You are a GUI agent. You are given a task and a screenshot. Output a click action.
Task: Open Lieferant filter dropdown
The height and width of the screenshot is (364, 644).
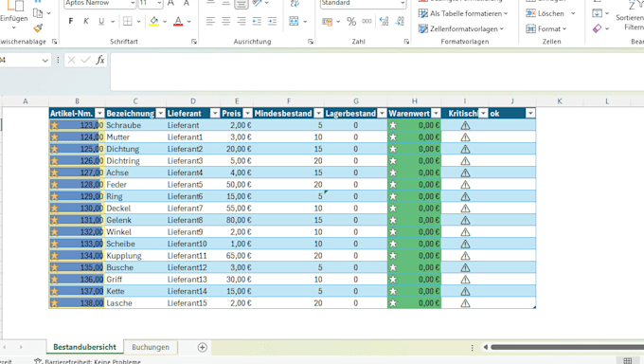pos(215,114)
